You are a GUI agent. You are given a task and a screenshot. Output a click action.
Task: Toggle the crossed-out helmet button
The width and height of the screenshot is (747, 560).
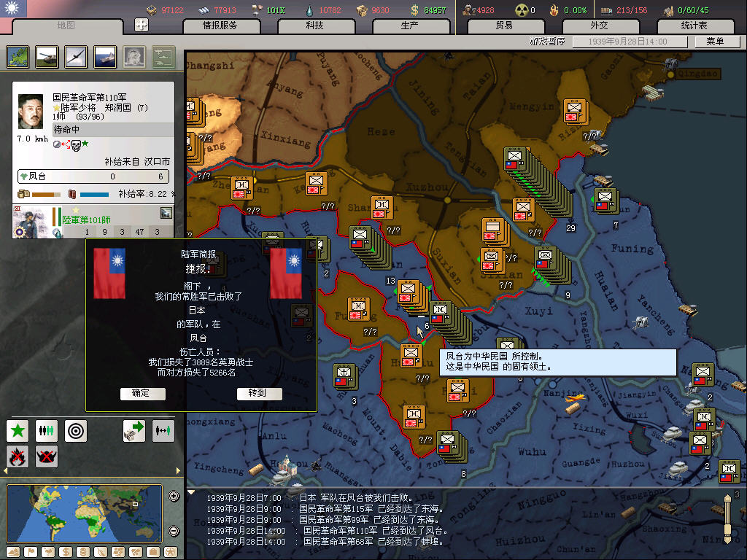point(46,456)
